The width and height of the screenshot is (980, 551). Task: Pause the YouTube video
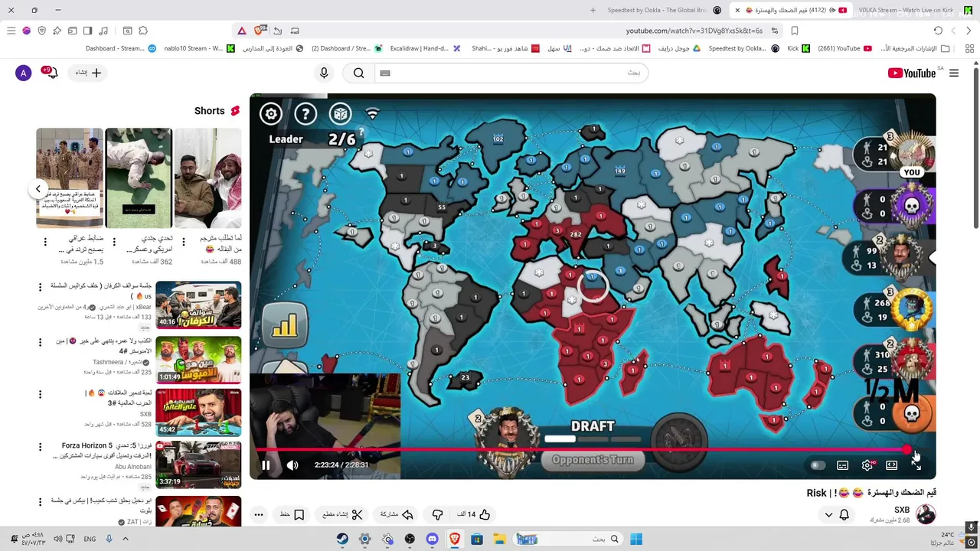[266, 465]
